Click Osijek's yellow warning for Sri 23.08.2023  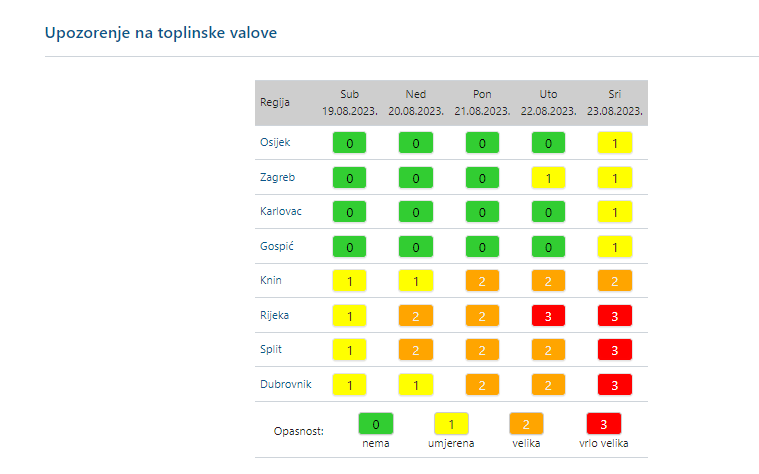click(615, 143)
